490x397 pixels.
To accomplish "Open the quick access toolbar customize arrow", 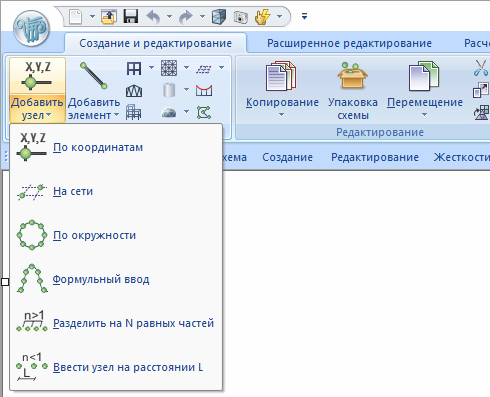I will [304, 16].
